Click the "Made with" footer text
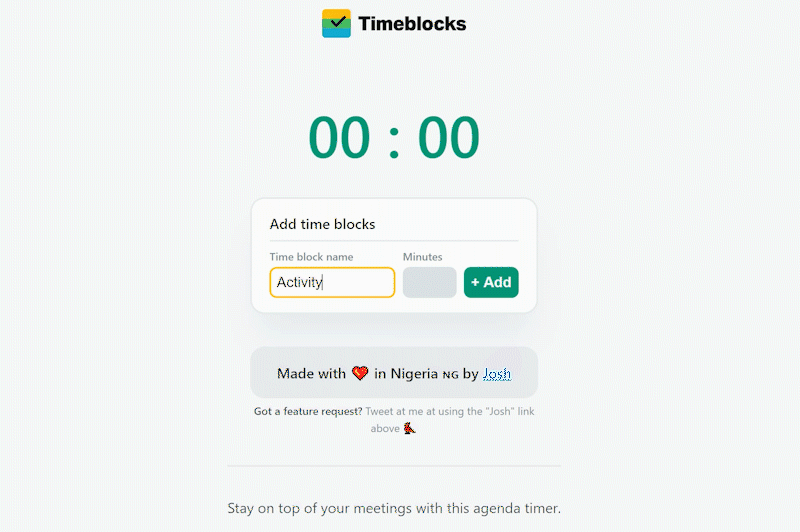The image size is (800, 532). click(x=311, y=374)
